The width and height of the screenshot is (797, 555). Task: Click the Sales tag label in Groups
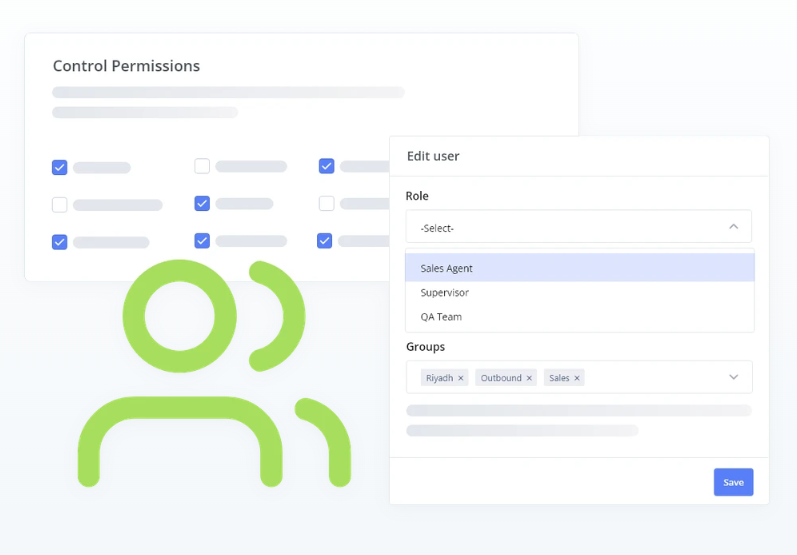(x=559, y=378)
